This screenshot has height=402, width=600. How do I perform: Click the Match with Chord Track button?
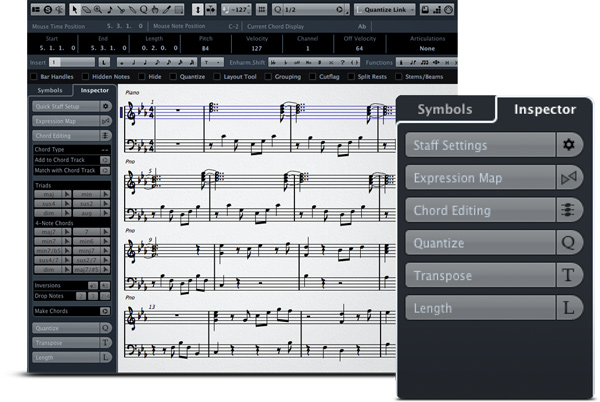pyautogui.click(x=105, y=170)
